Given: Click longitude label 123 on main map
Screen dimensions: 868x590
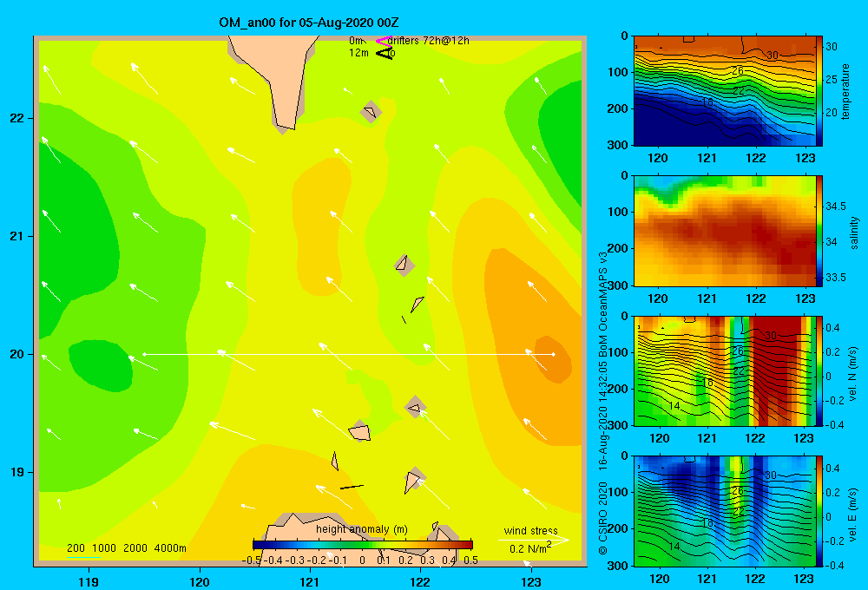Looking at the screenshot, I should pyautogui.click(x=531, y=581).
